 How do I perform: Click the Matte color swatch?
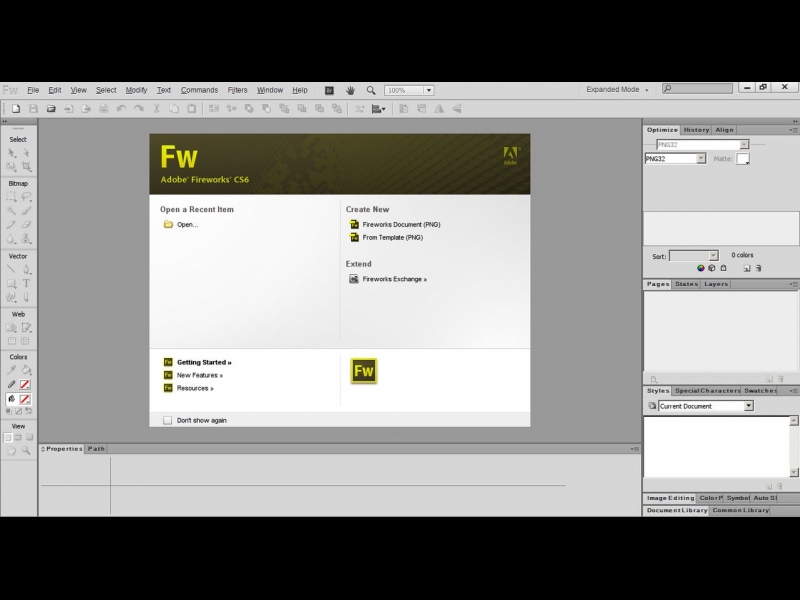[x=743, y=158]
